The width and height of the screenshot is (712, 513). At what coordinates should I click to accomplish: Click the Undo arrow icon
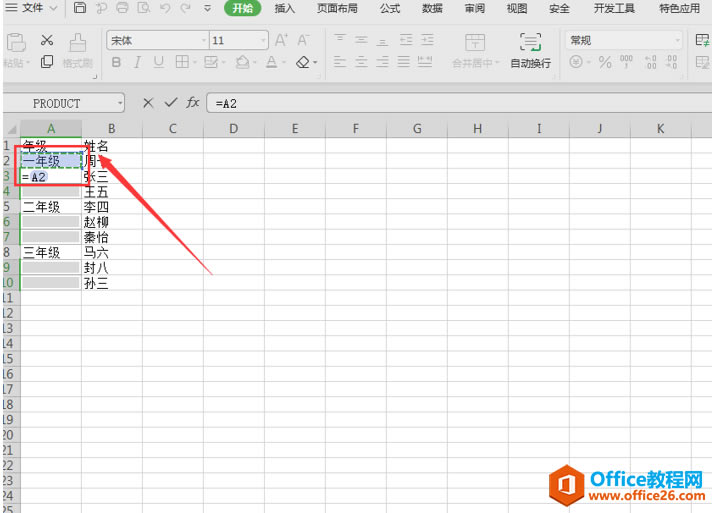(165, 8)
